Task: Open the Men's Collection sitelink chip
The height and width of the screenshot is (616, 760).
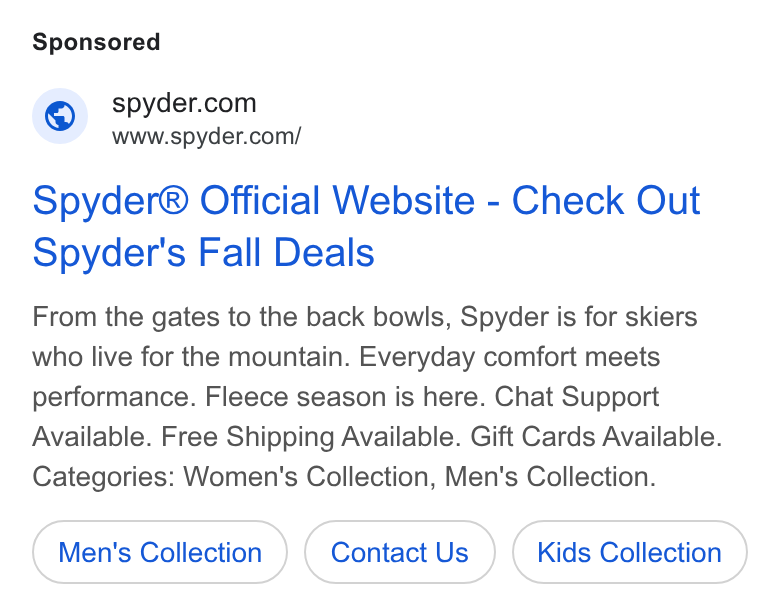Action: [160, 552]
